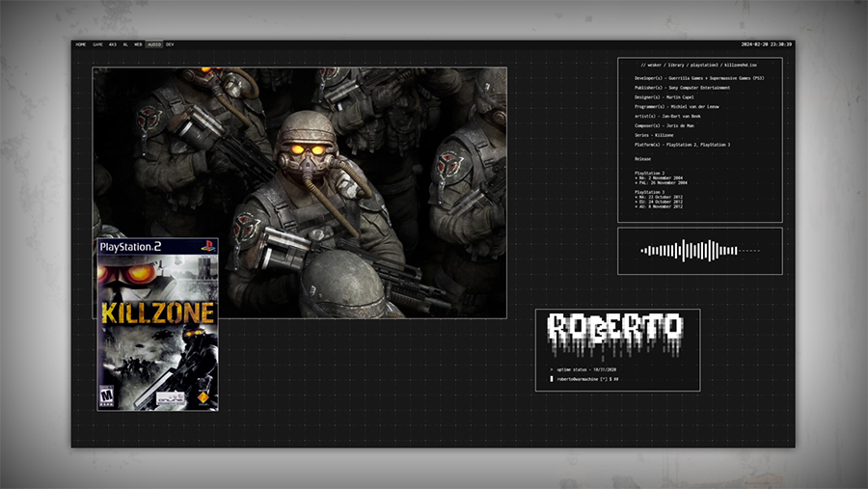Click the Composer(s) Joris de Man line

pos(664,125)
